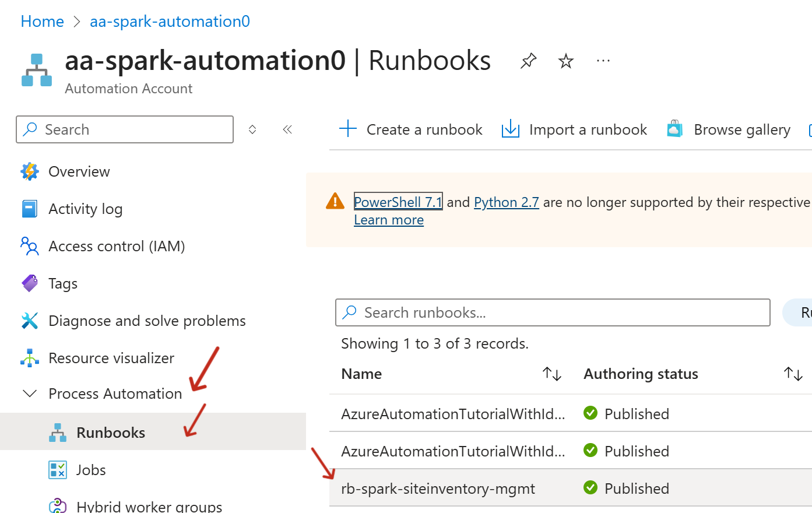Collapse the sidebar with double chevron
This screenshot has height=513, width=812.
coord(287,129)
